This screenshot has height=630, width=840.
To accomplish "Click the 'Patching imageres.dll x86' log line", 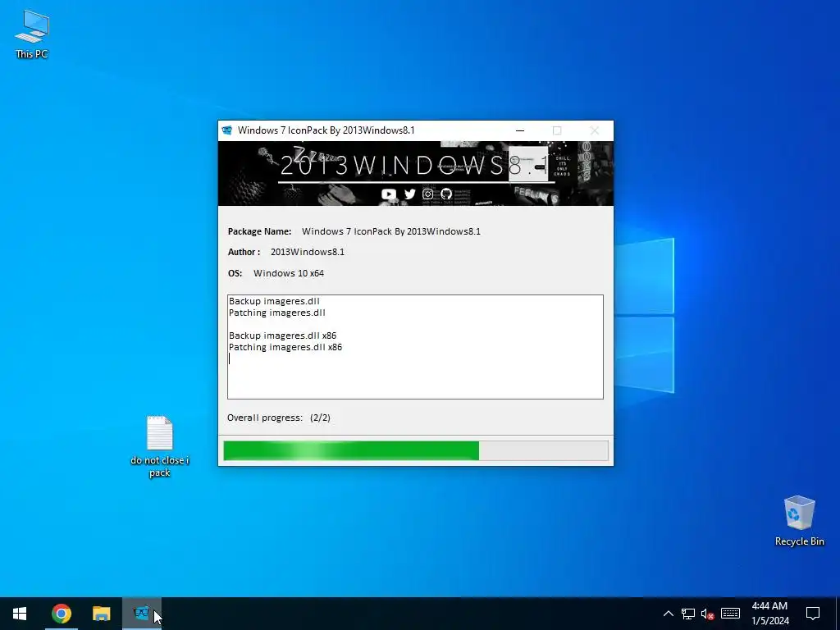I will tap(285, 347).
